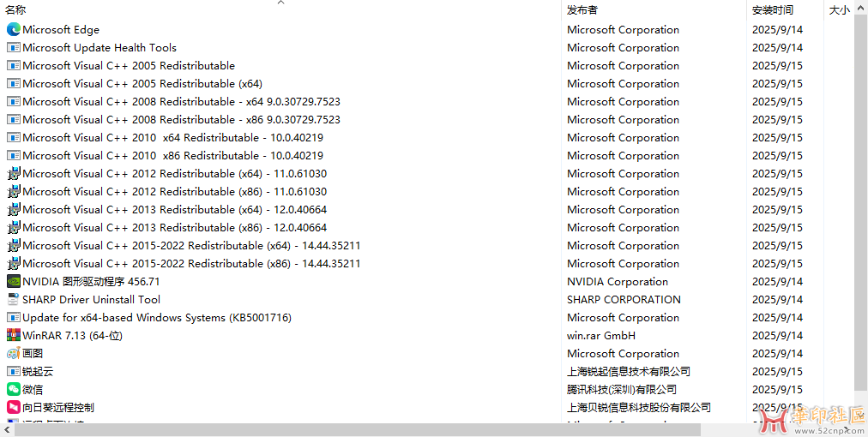This screenshot has width=868, height=437.
Task: Click install date in SHARP Driver Uninstall Tool row
Action: tap(777, 299)
